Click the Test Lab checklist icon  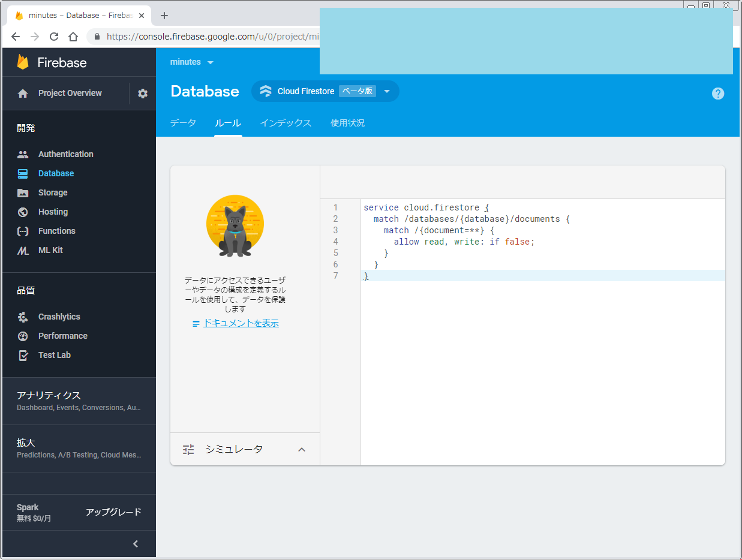click(23, 355)
